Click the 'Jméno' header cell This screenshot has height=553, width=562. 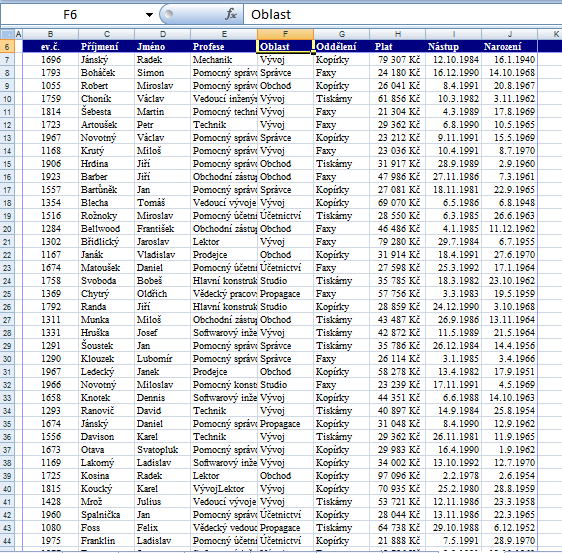click(x=163, y=47)
